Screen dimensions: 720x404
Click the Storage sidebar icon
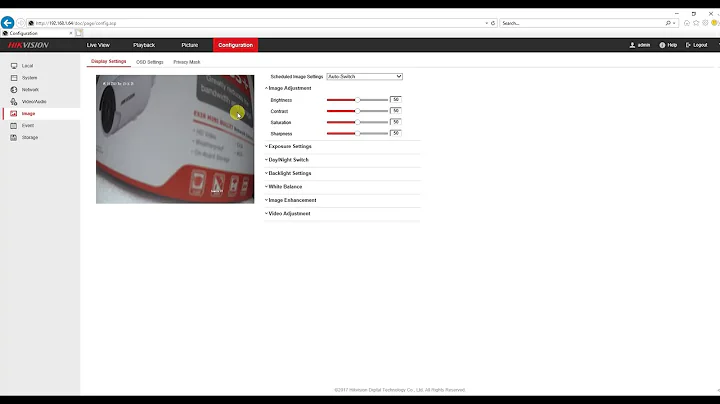(14, 138)
